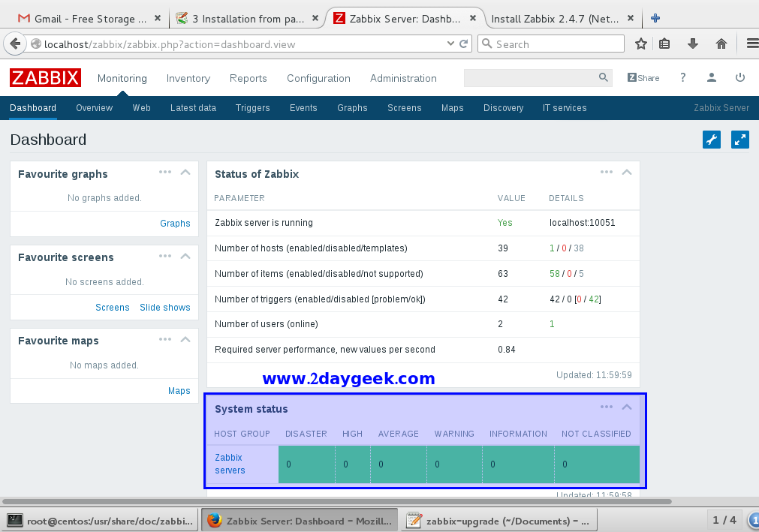Screen dimensions: 759x532
Task: Switch to Overview submenu
Action: [x=94, y=108]
